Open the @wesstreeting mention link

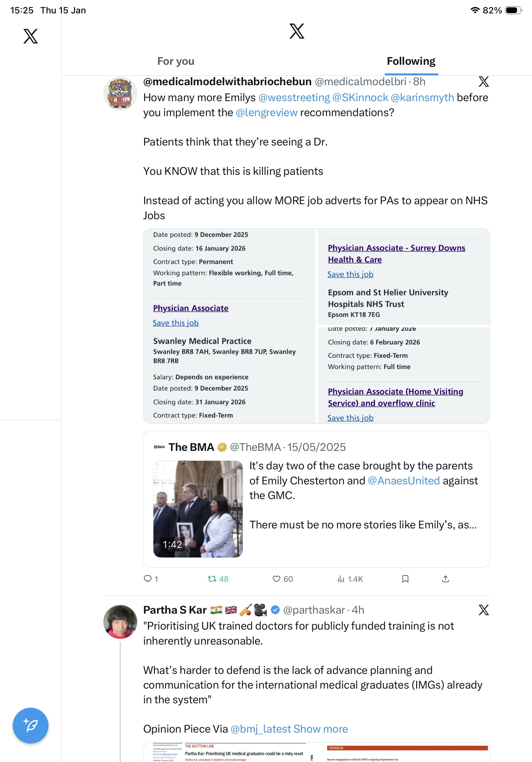(x=294, y=98)
